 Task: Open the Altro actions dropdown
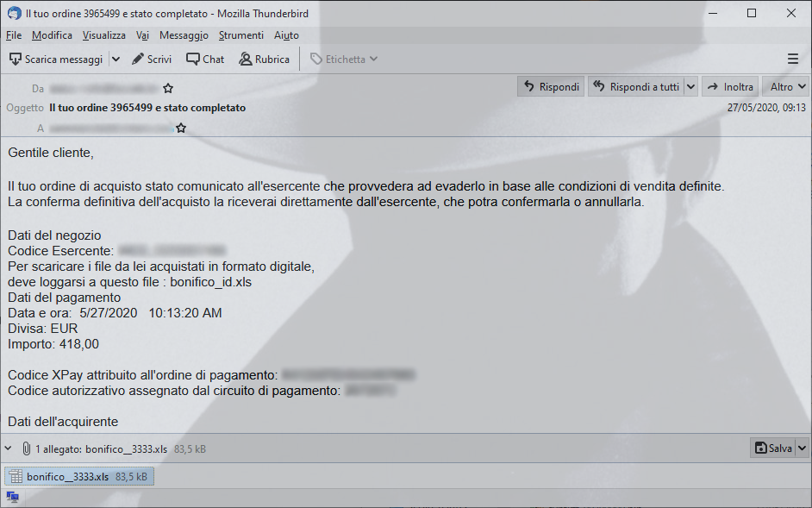[x=785, y=86]
